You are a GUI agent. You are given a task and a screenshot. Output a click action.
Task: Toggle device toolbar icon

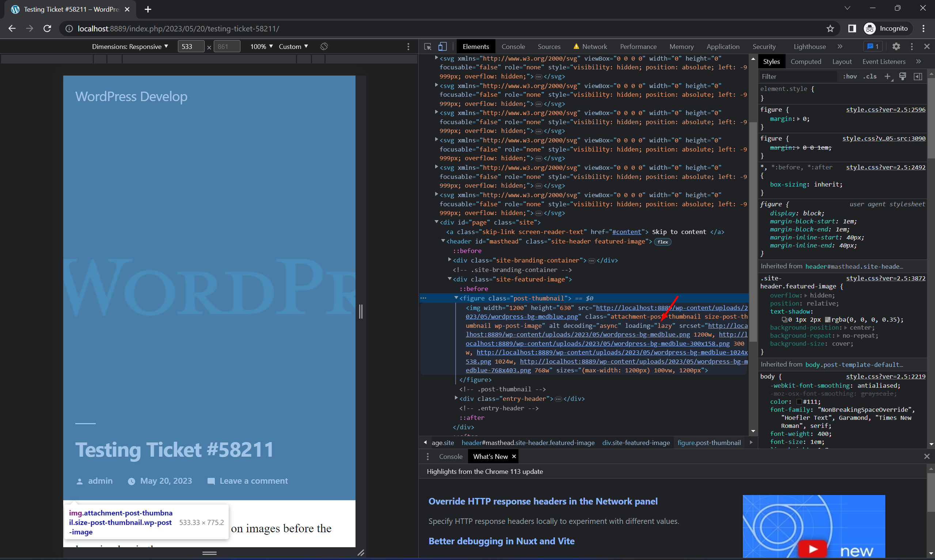pyautogui.click(x=442, y=46)
